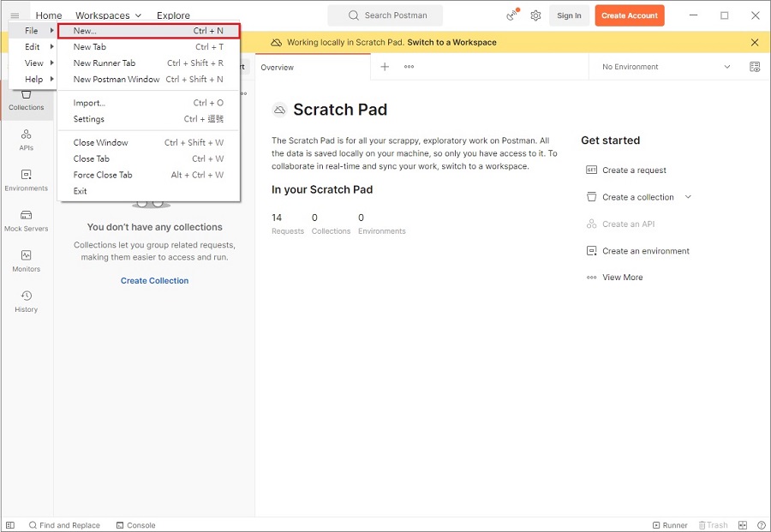Viewport: 771px width, 532px height.
Task: Open the environment quick look icon
Action: pos(755,67)
